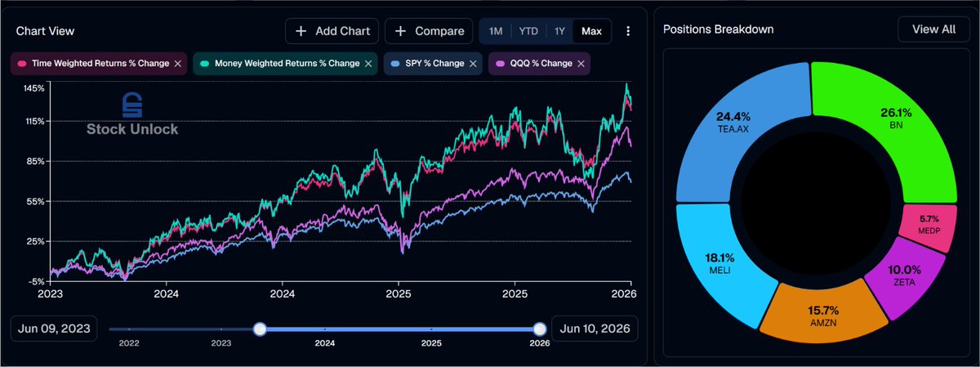980x367 pixels.
Task: Click the SPY % Change label
Action: point(434,63)
